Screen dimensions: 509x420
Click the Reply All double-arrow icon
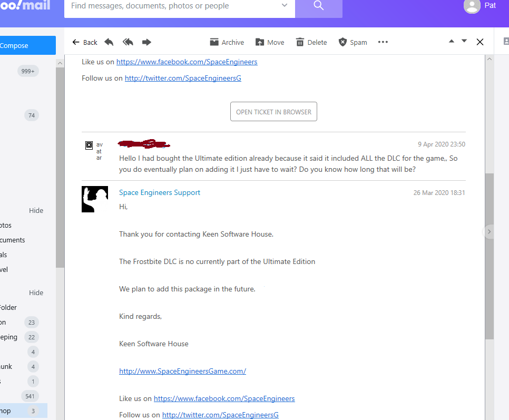128,42
